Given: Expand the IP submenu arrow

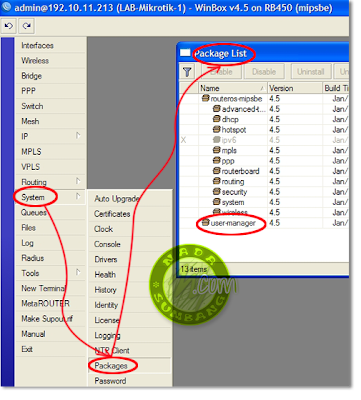Looking at the screenshot, I should [78, 136].
